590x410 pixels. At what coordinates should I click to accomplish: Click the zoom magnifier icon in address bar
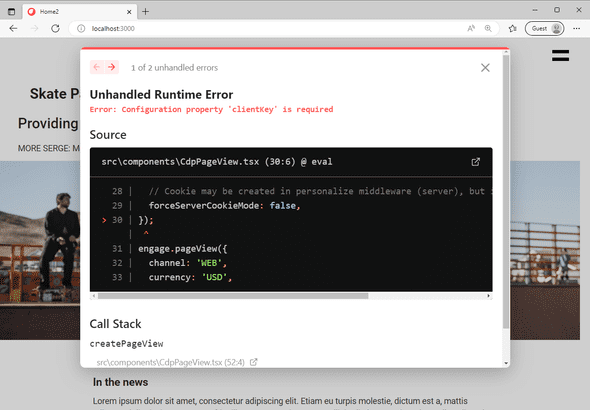(488, 29)
